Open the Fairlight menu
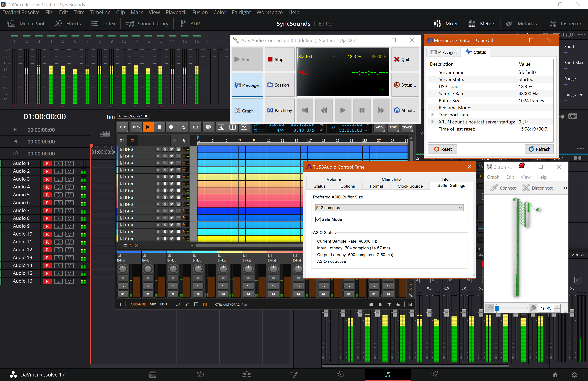Image resolution: width=588 pixels, height=381 pixels. (241, 12)
